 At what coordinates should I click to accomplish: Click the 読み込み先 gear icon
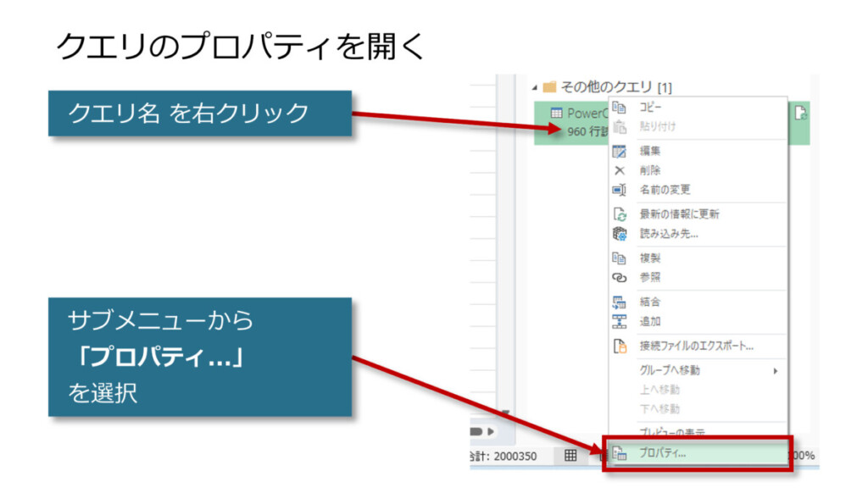click(x=619, y=234)
